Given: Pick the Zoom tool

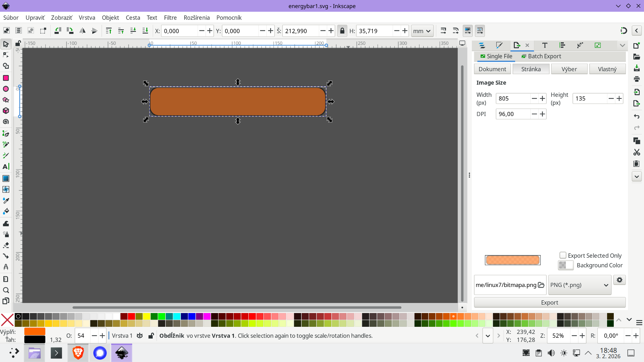Looking at the screenshot, I should pyautogui.click(x=6, y=290).
